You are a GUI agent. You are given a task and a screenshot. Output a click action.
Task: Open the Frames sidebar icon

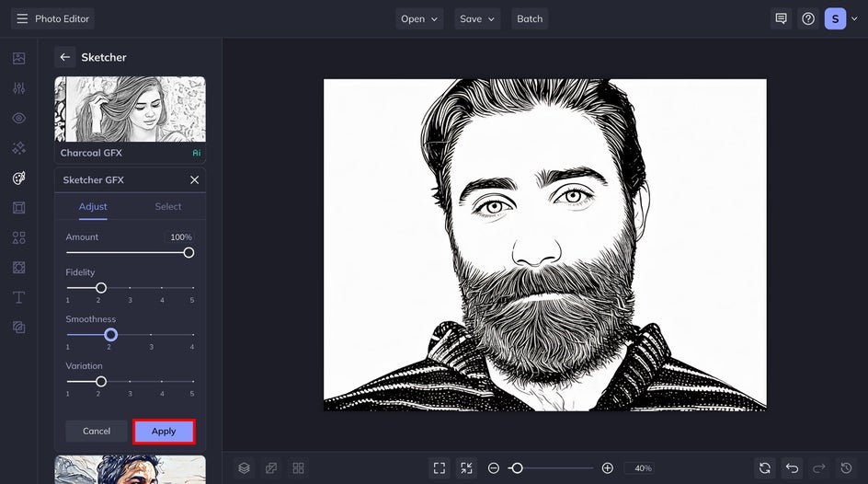[x=18, y=208]
